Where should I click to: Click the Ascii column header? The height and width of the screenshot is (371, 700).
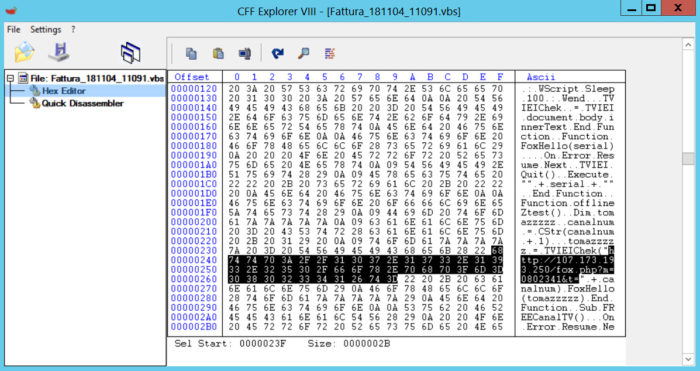(x=541, y=77)
